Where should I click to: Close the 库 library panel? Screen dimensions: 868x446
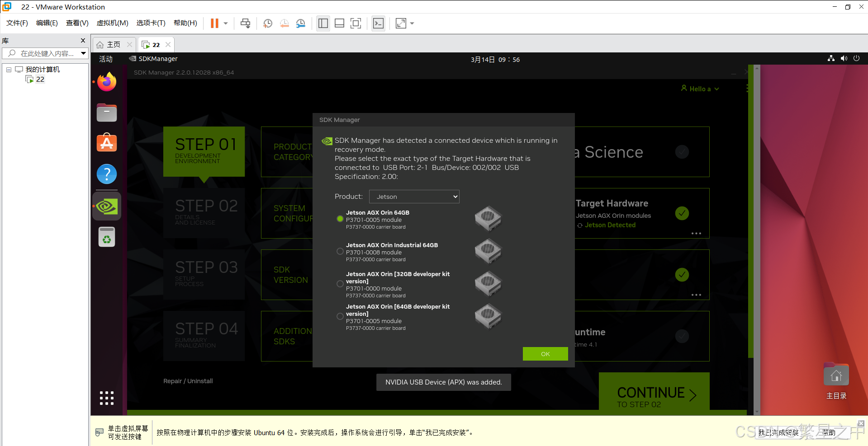83,41
